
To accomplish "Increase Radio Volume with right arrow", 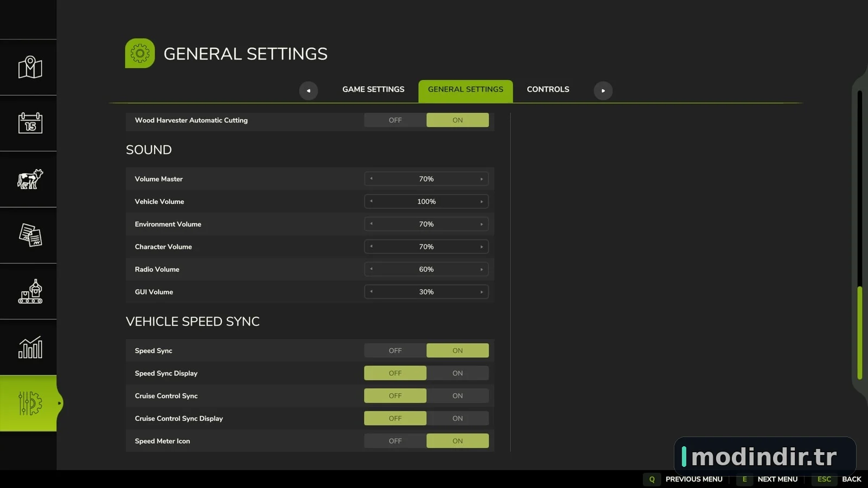I will [481, 269].
